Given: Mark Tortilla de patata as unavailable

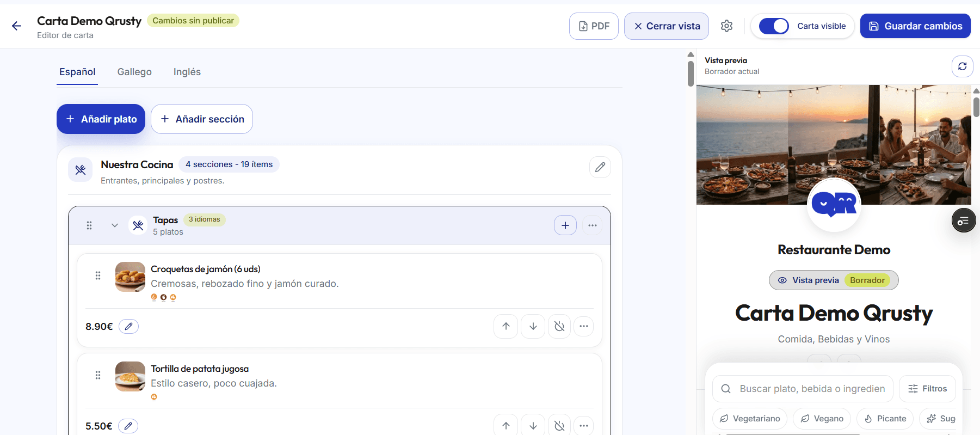Looking at the screenshot, I should click(559, 425).
